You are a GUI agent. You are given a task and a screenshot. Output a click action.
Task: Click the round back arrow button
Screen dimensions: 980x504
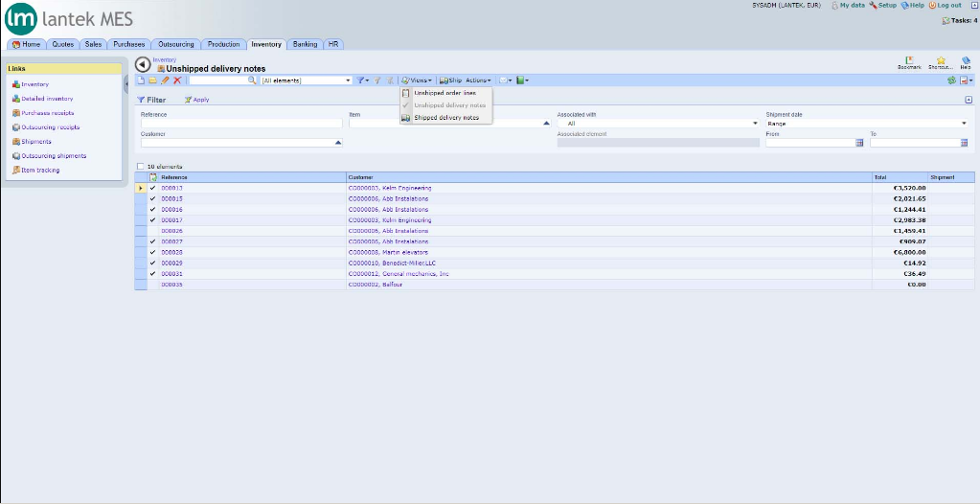point(143,64)
